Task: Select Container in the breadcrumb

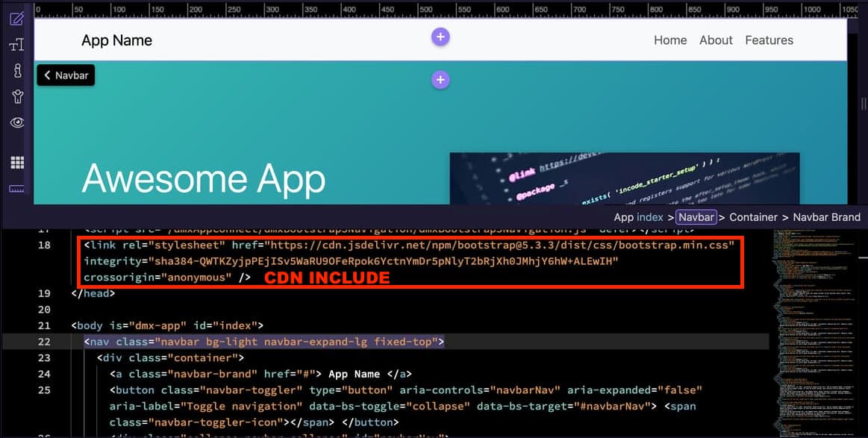Action: pos(753,218)
